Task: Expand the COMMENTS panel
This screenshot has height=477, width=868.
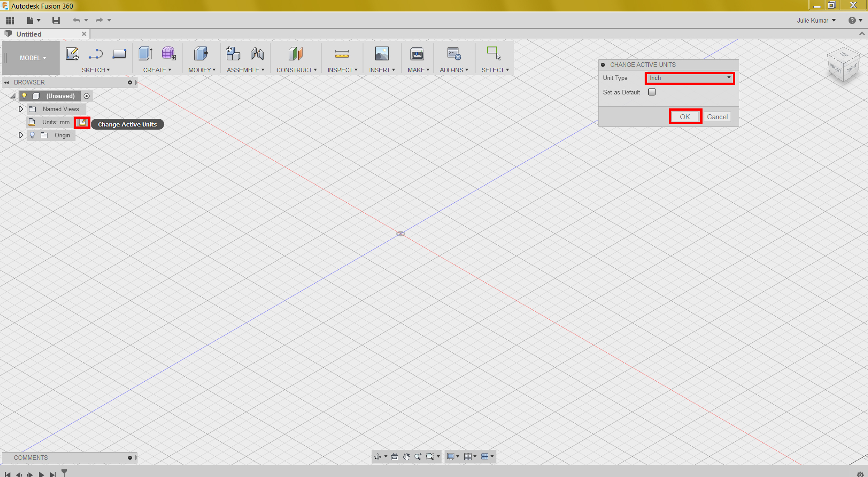Action: point(130,458)
